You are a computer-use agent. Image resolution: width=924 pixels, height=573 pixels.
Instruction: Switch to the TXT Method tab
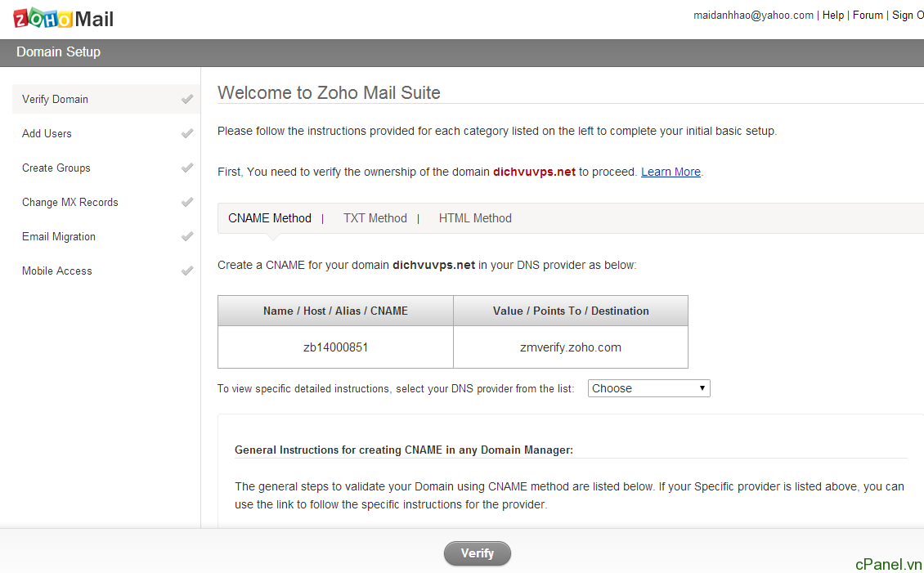[x=375, y=218]
